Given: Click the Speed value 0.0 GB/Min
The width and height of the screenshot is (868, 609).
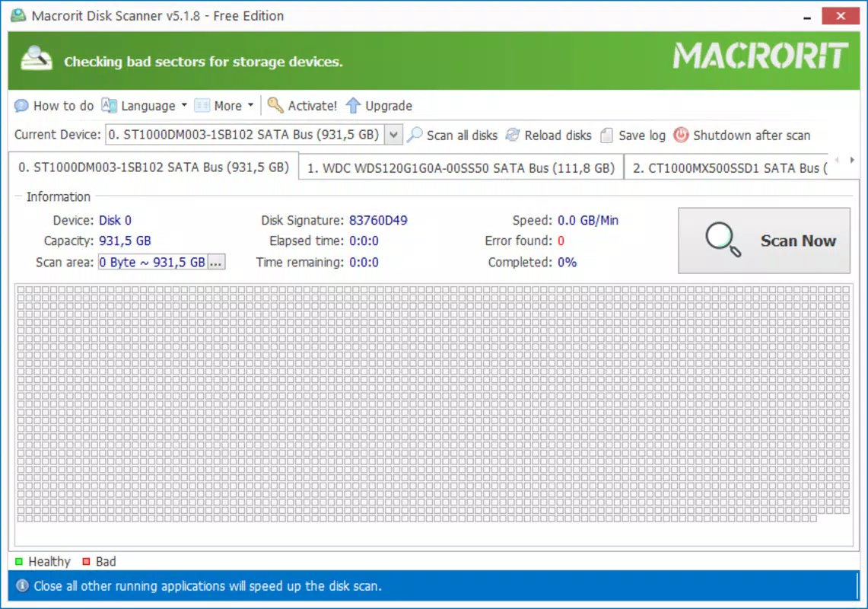Looking at the screenshot, I should click(x=588, y=221).
